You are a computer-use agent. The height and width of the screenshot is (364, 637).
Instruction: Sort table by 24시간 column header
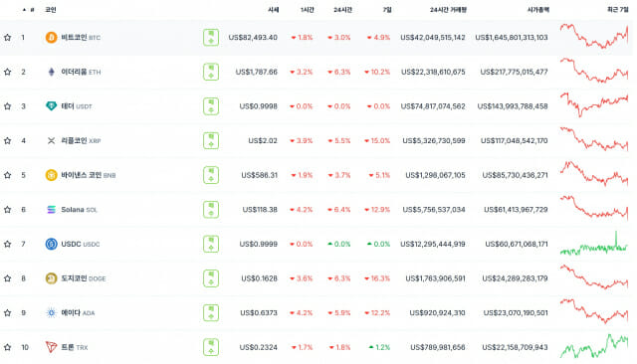[x=342, y=9]
